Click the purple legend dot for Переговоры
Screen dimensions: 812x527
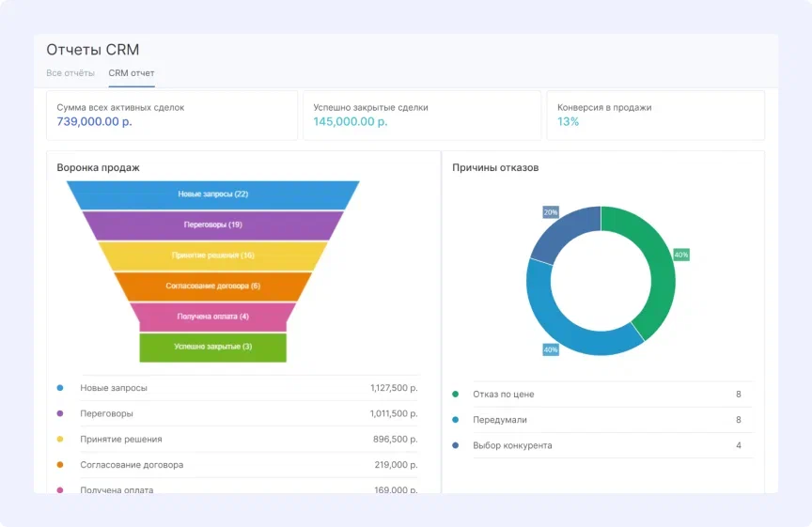click(60, 413)
